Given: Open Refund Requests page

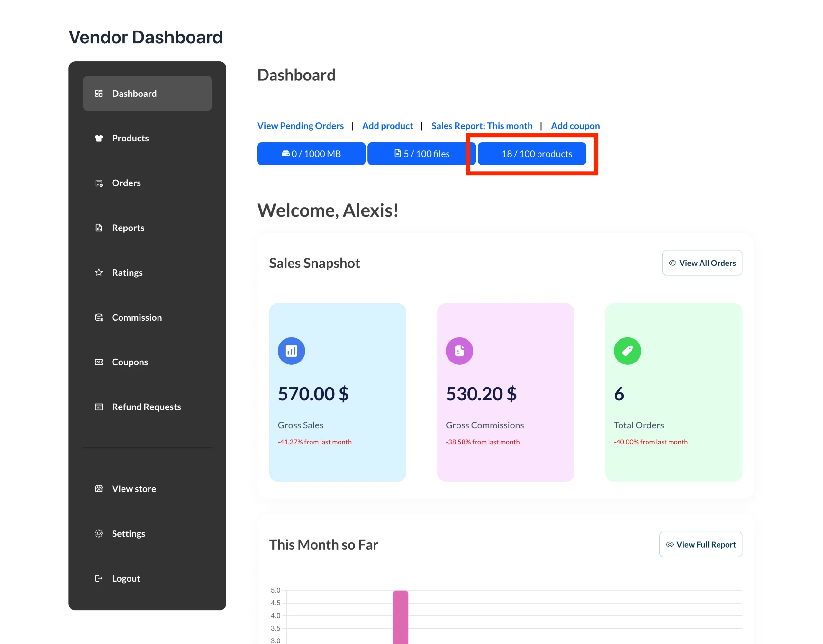Looking at the screenshot, I should (x=147, y=407).
